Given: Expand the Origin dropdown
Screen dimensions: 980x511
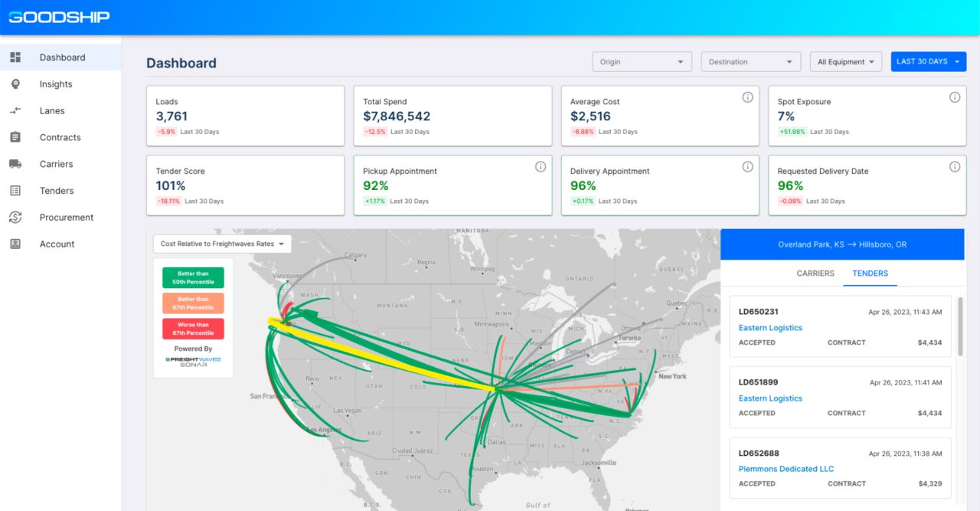Looking at the screenshot, I should (x=642, y=62).
